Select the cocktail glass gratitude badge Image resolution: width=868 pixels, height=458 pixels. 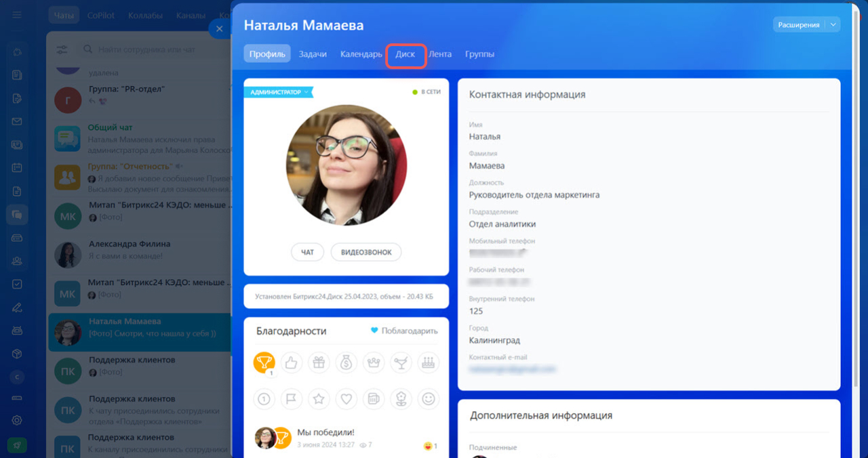(401, 362)
